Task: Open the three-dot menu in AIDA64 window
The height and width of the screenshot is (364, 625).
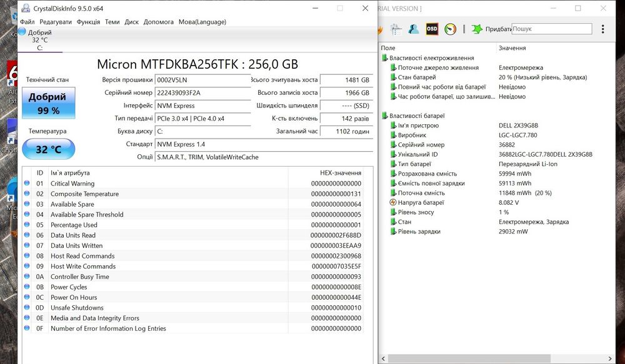Action: (x=602, y=29)
